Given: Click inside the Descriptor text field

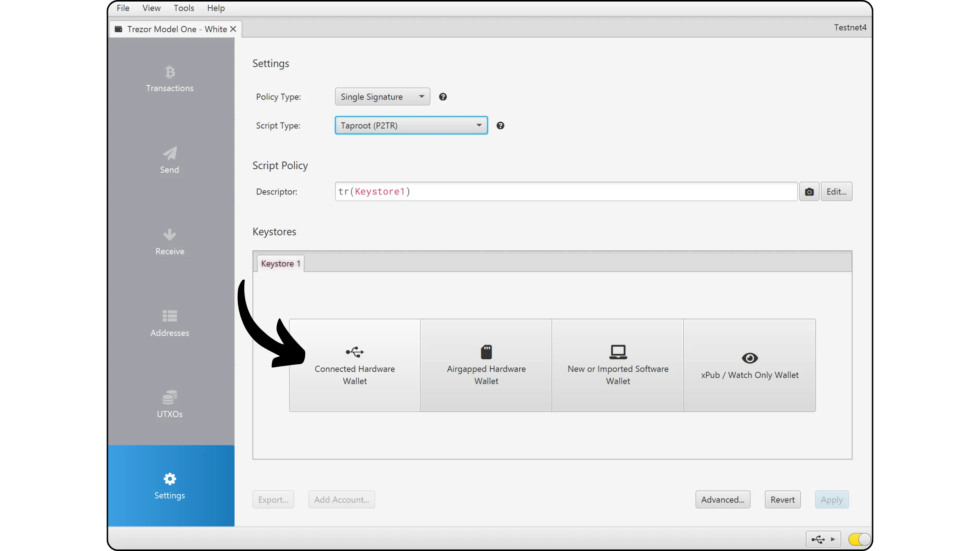Looking at the screenshot, I should [566, 192].
